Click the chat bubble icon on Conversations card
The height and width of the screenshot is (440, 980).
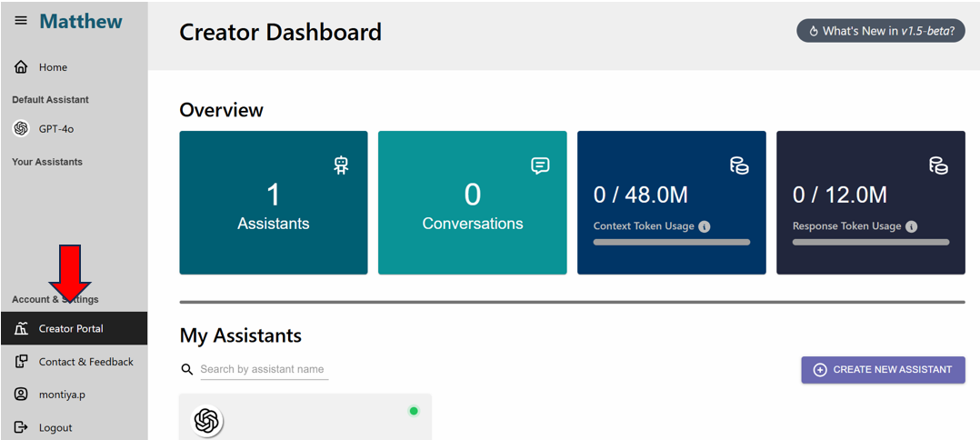540,165
